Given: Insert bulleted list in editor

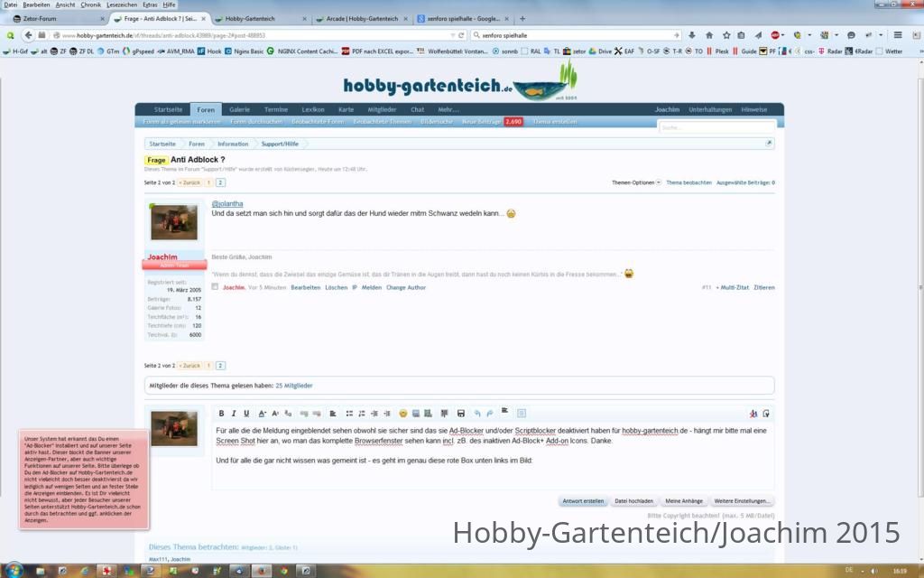Looking at the screenshot, I should coord(349,414).
